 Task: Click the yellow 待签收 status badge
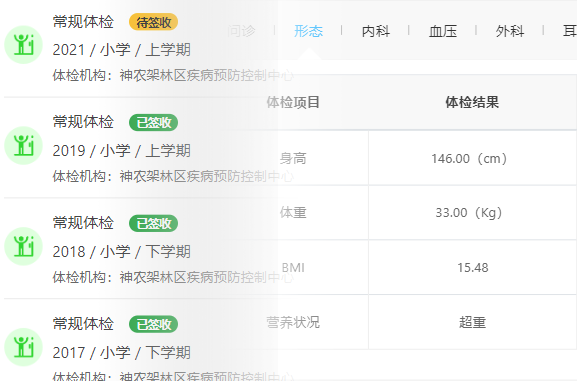coord(153,22)
